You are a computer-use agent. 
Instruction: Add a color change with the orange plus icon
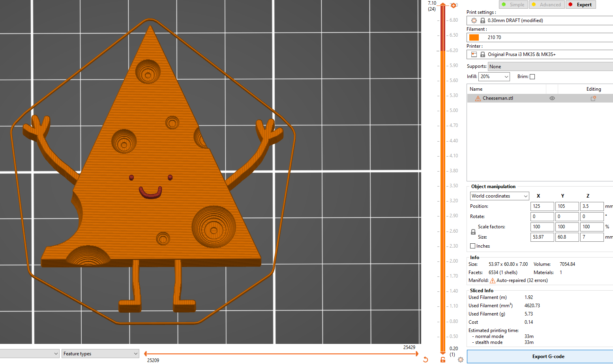pyautogui.click(x=454, y=5)
